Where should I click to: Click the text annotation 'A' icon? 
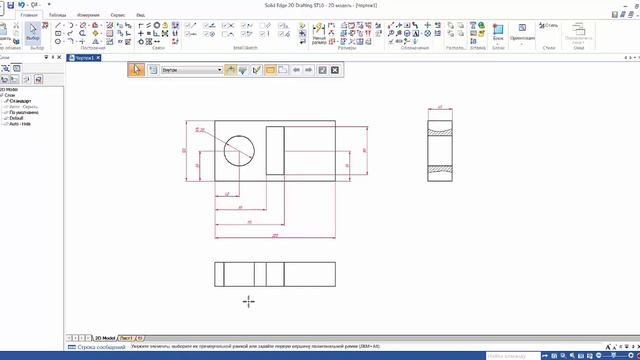coord(416,33)
